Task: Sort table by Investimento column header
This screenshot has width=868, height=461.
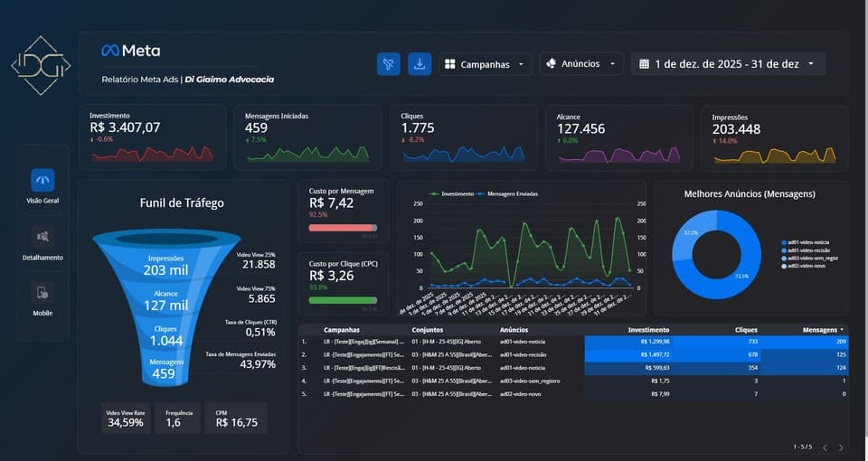Action: (648, 330)
